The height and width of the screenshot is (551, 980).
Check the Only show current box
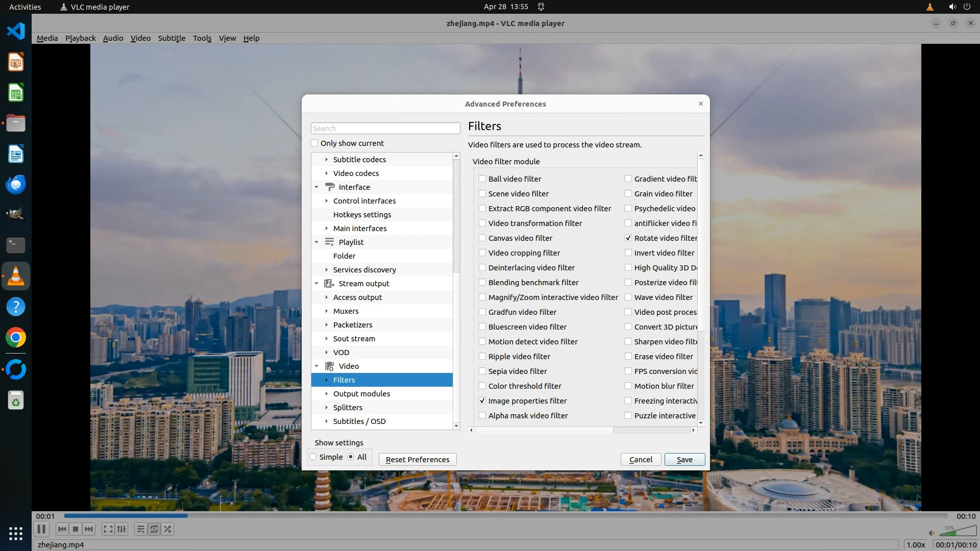(x=315, y=143)
